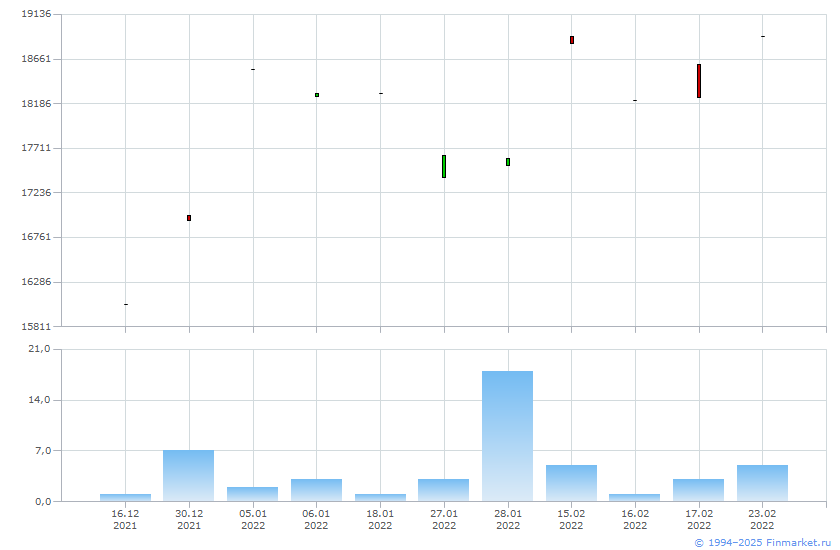Click the volume bar for 16.02 2022
The height and width of the screenshot is (550, 840).
(634, 498)
